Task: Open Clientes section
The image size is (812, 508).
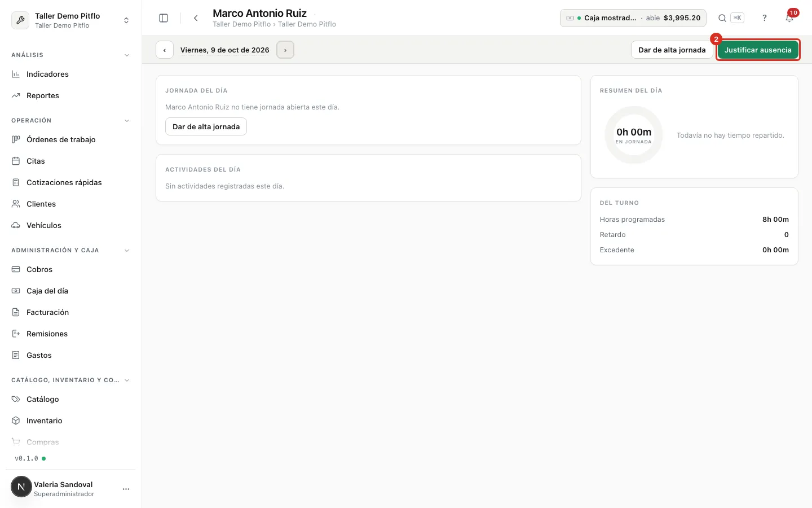Action: 70,204
